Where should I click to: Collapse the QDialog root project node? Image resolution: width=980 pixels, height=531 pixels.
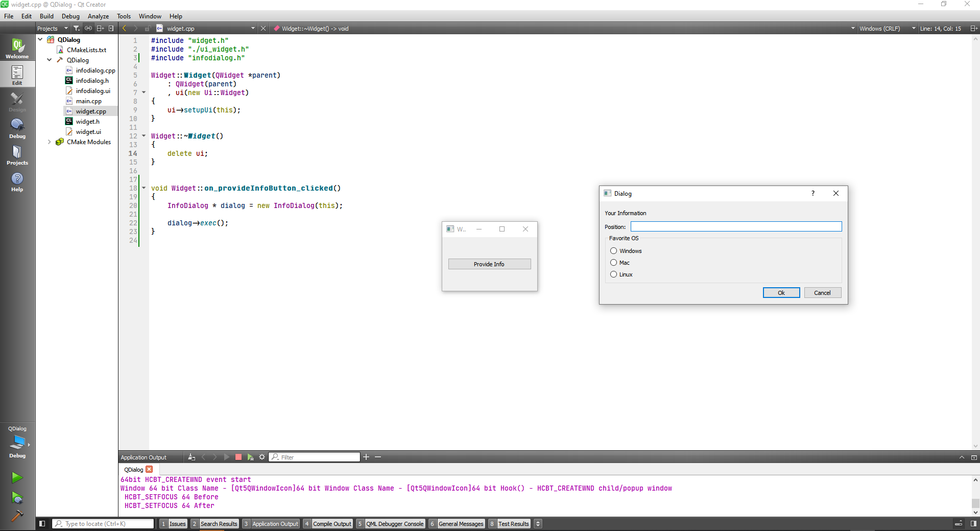40,39
